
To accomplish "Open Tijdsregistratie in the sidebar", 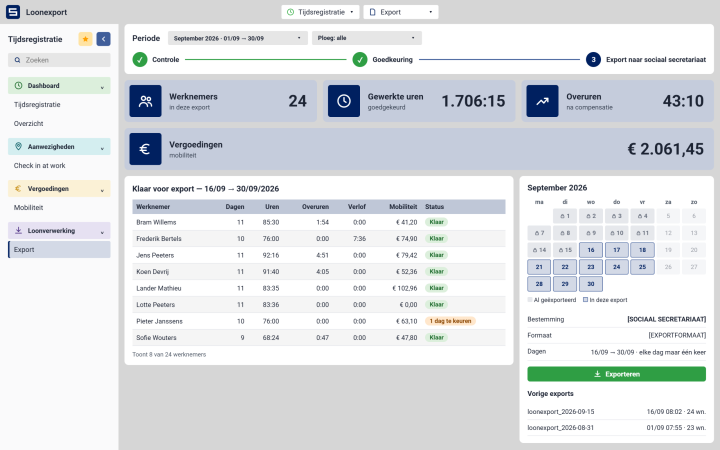I will [59, 105].
